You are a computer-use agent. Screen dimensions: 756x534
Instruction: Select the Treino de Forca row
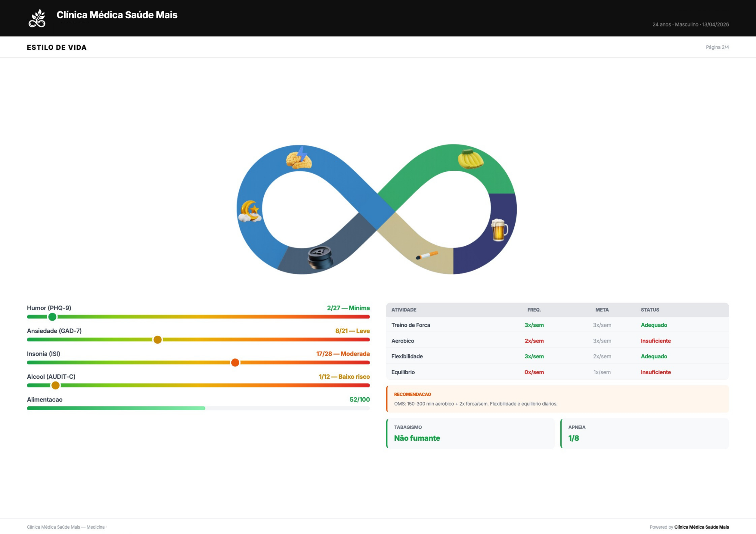pos(411,325)
